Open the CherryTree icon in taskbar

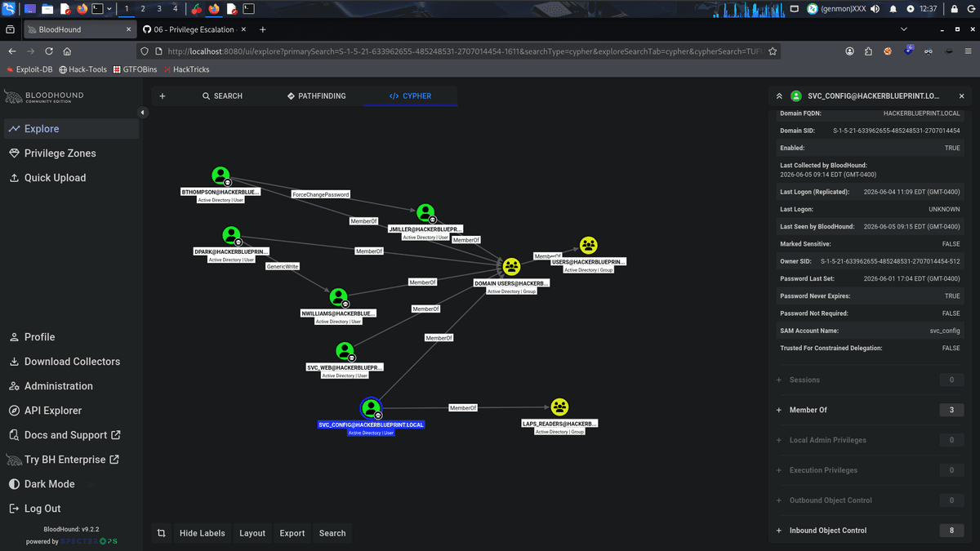click(196, 9)
